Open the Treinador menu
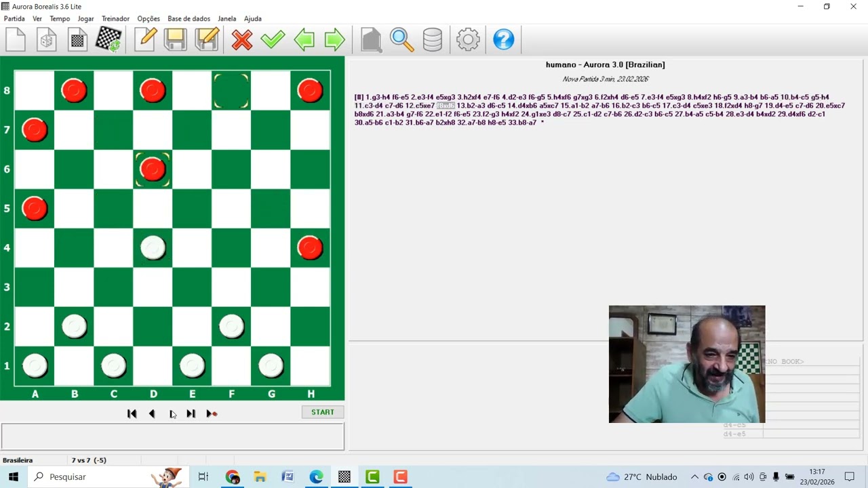The width and height of the screenshot is (868, 488). 115,18
